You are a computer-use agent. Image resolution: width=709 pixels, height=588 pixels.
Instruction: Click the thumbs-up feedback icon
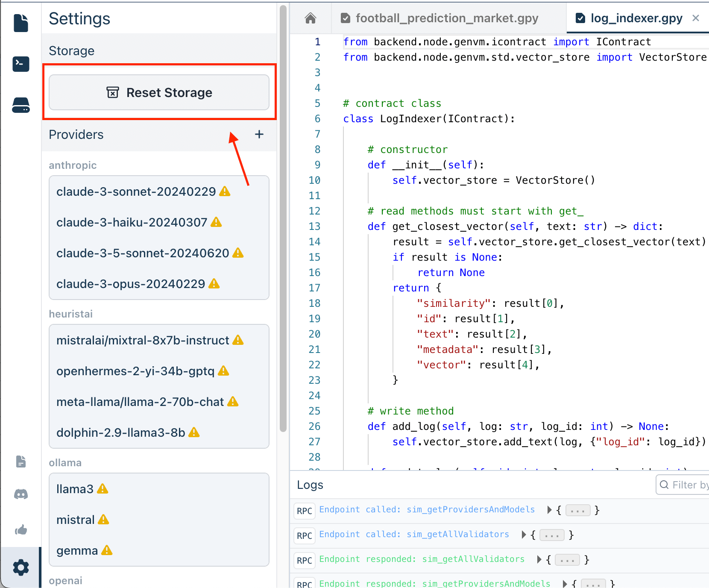(21, 530)
